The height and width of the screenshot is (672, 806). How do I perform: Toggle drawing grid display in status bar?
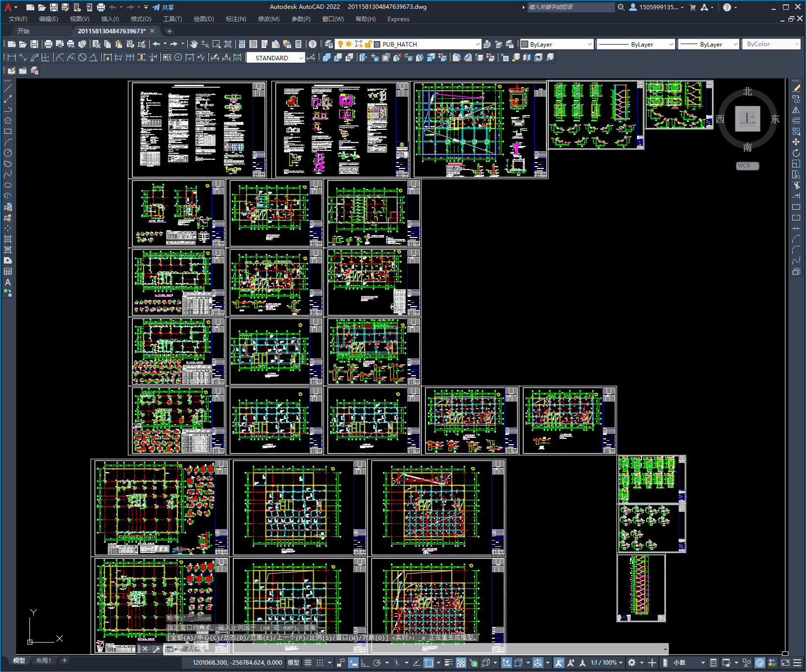[308, 663]
